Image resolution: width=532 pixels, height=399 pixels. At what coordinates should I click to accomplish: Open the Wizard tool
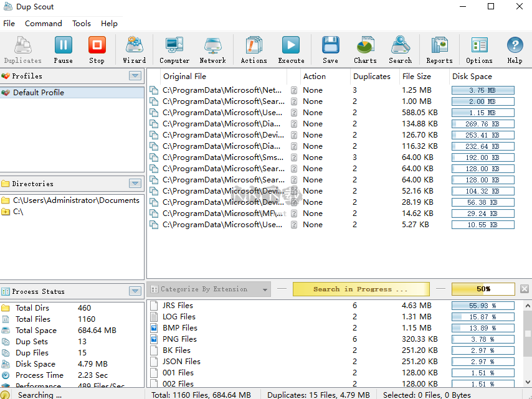point(134,50)
